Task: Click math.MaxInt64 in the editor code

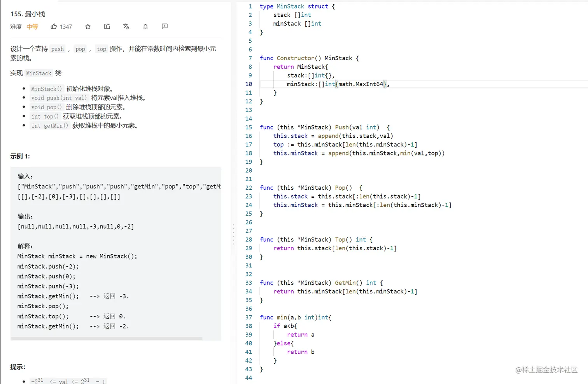Action: click(x=360, y=84)
